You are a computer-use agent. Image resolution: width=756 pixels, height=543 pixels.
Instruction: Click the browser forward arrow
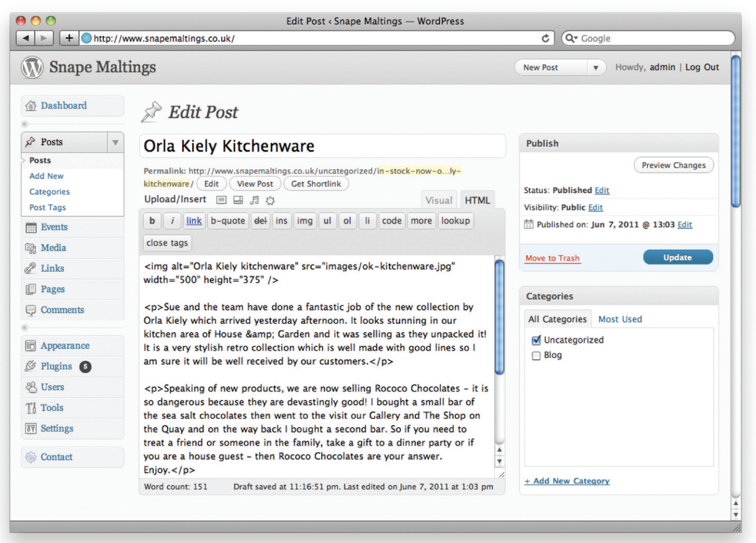click(44, 38)
